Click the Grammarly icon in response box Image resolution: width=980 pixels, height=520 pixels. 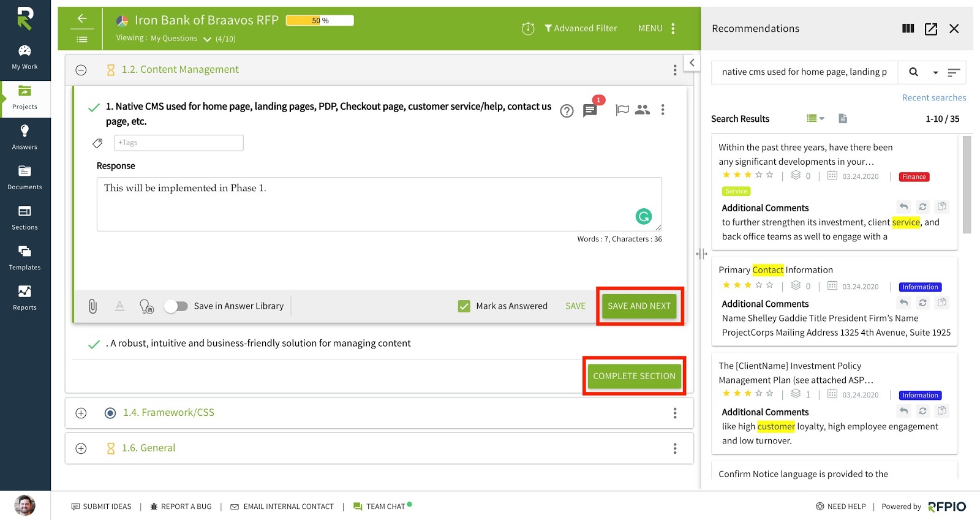pos(644,216)
